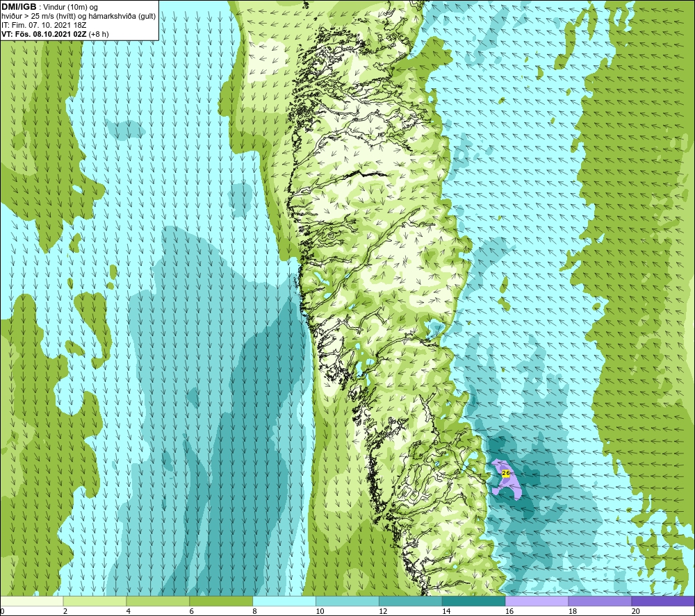The image size is (695, 616).
Task: Click the yellow 26 gust marker
Action: (x=506, y=473)
